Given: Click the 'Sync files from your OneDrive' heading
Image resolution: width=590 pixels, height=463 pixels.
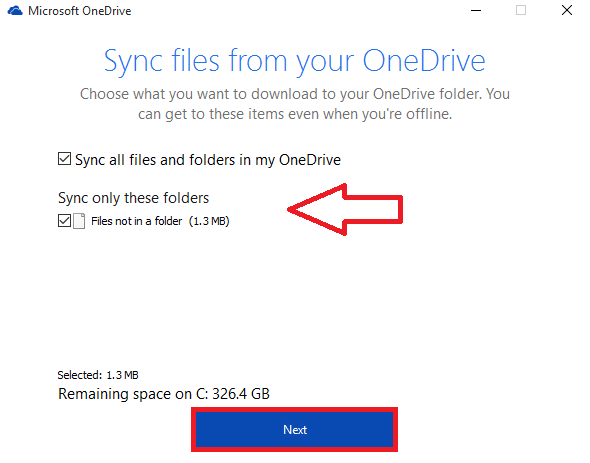Looking at the screenshot, I should tap(295, 61).
